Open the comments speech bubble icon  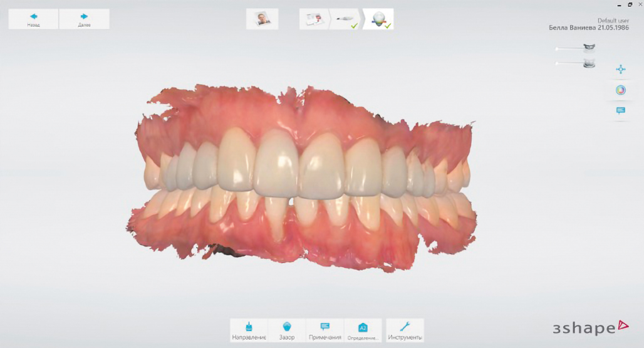(620, 111)
